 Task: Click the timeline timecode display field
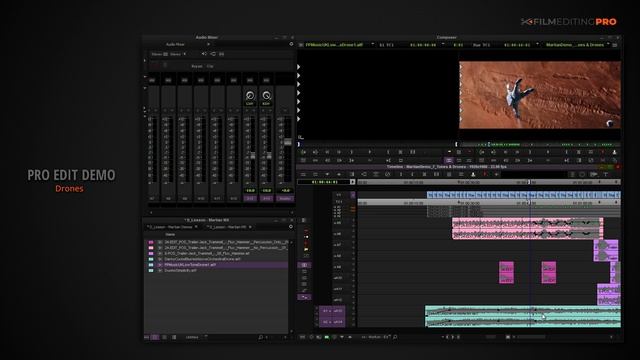coord(325,182)
